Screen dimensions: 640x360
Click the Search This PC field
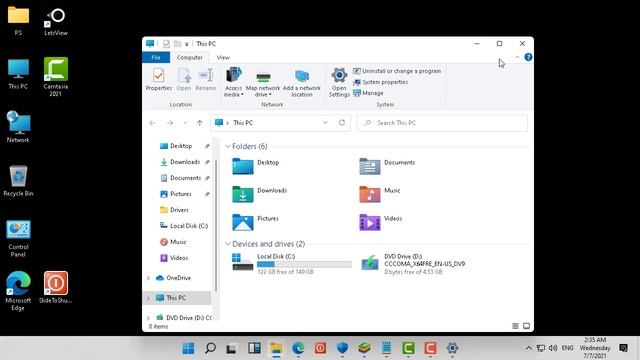[442, 123]
